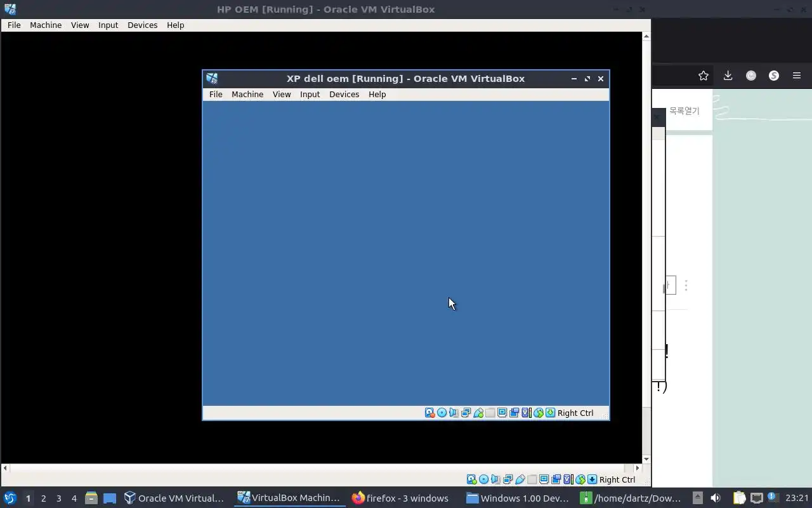Click audio indicator in XP dell oem status bar

(x=454, y=413)
